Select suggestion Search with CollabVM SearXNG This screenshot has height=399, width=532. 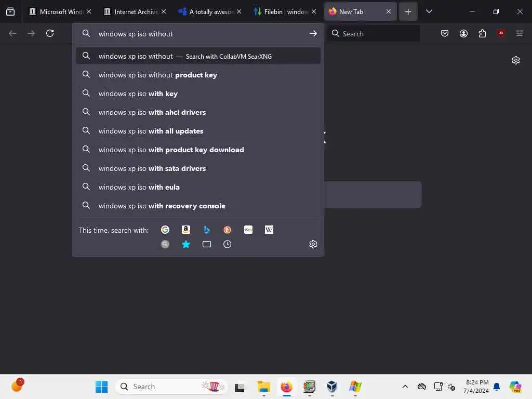point(198,56)
